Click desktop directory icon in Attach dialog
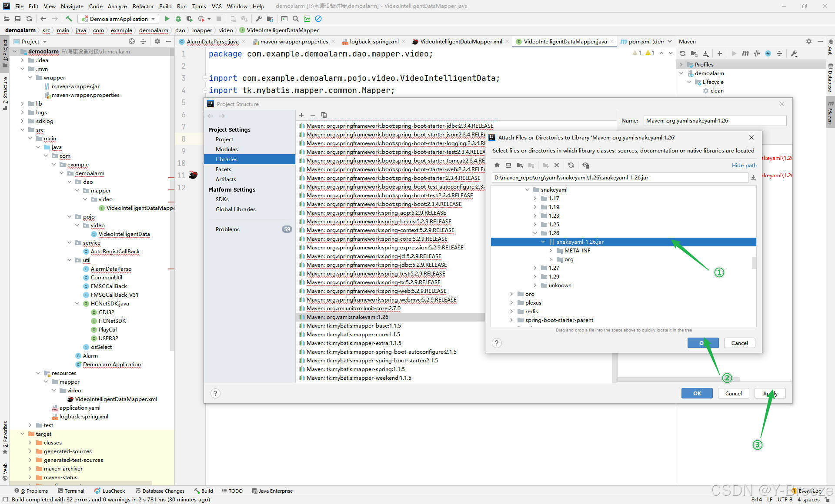 (x=508, y=165)
